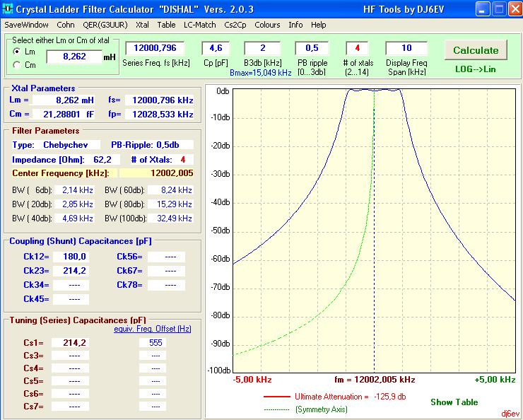
Task: Minimize the Dishal calculator window
Action: [483, 9]
